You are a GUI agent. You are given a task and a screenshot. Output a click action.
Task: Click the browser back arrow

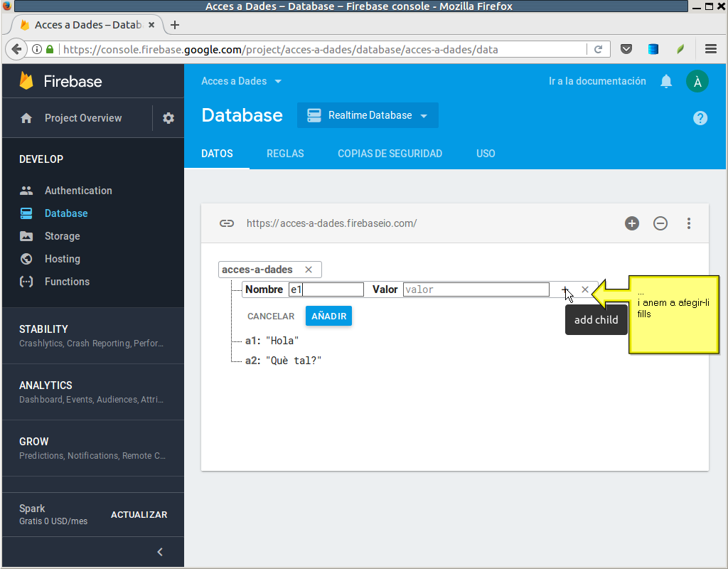tap(16, 49)
